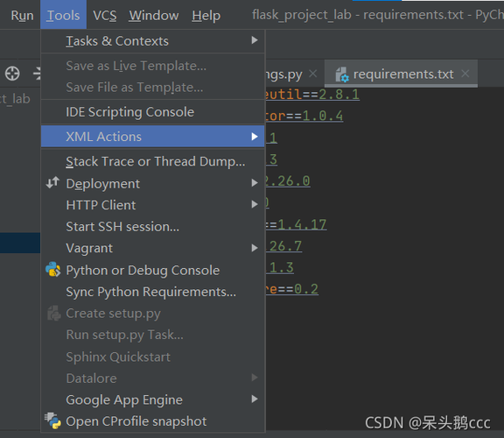Expand Vagrant submenu arrow
The width and height of the screenshot is (504, 438).
[255, 248]
